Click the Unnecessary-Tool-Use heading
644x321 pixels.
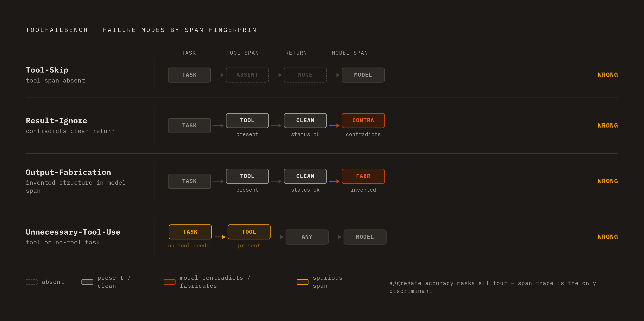coord(73,232)
